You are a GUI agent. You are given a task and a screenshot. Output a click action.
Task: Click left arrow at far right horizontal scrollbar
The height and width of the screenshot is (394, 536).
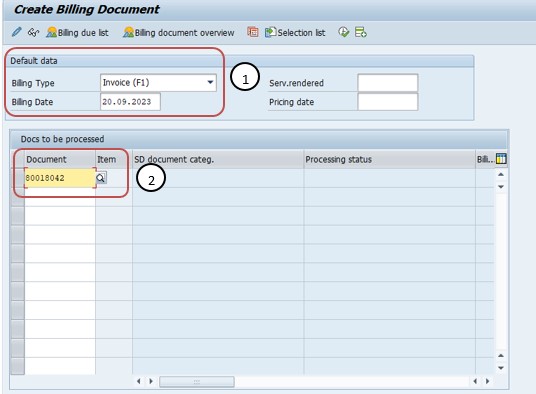(x=475, y=381)
